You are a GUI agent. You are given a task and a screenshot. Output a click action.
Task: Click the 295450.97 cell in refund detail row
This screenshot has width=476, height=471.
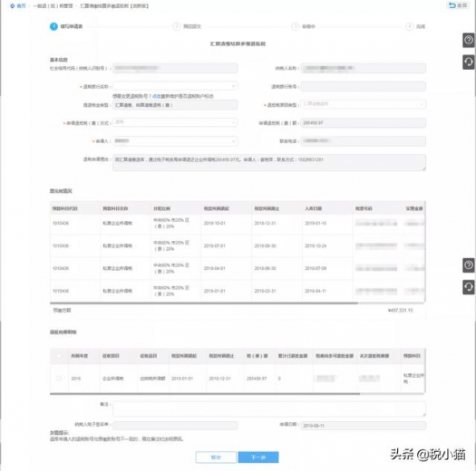[x=257, y=379]
